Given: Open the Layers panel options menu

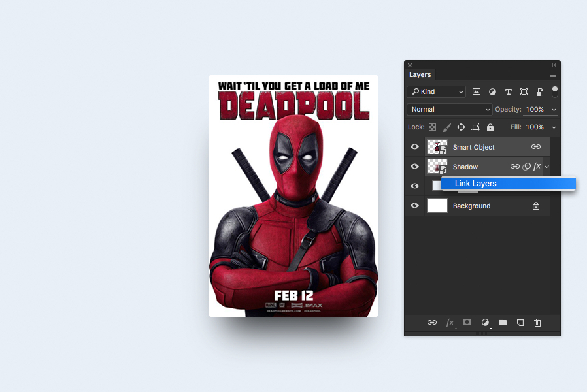Looking at the screenshot, I should click(x=553, y=75).
